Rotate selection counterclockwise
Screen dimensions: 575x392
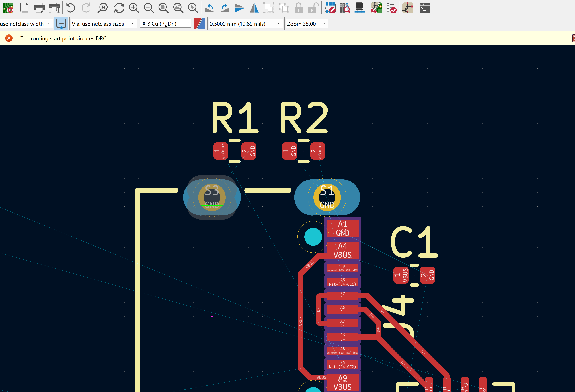[210, 8]
